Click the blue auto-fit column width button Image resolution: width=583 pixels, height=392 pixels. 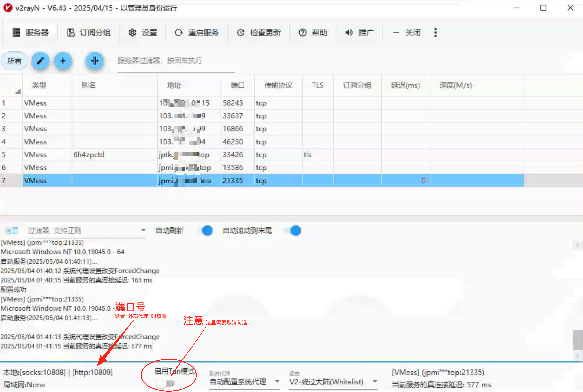(95, 61)
